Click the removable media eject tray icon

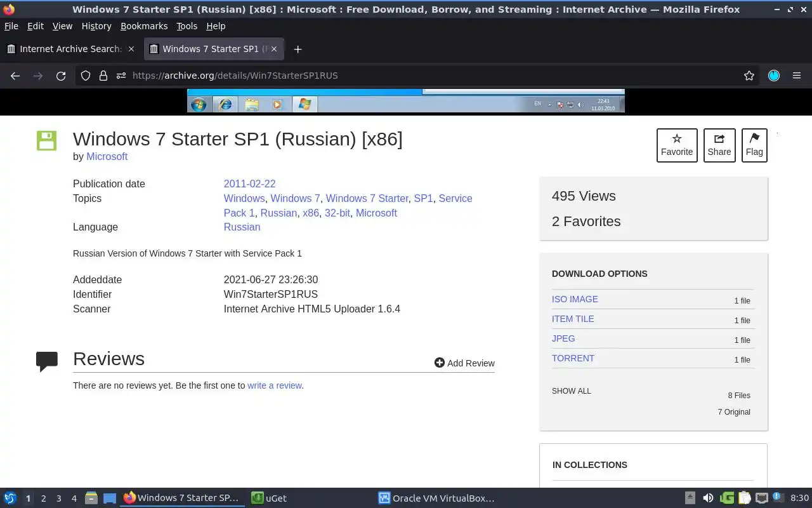(690, 498)
